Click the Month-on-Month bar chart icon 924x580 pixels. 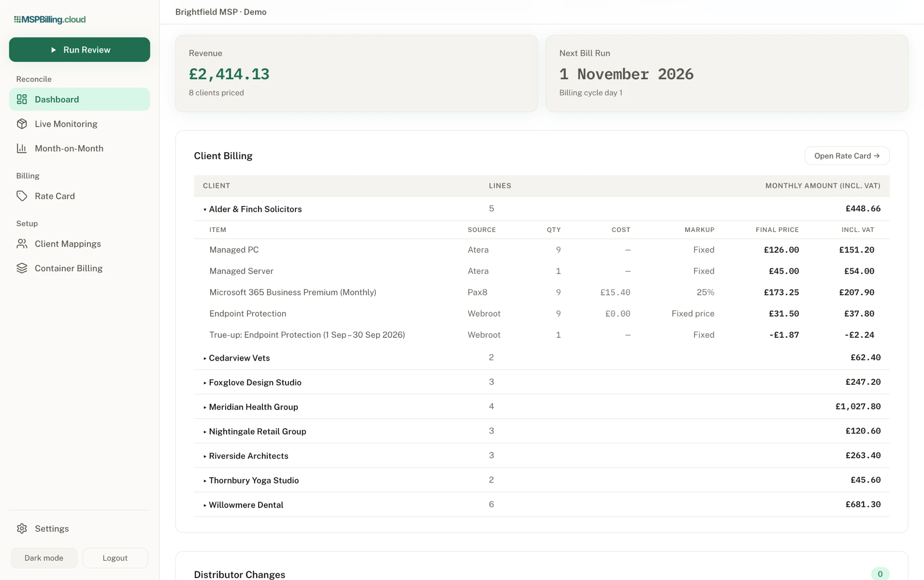tap(22, 148)
